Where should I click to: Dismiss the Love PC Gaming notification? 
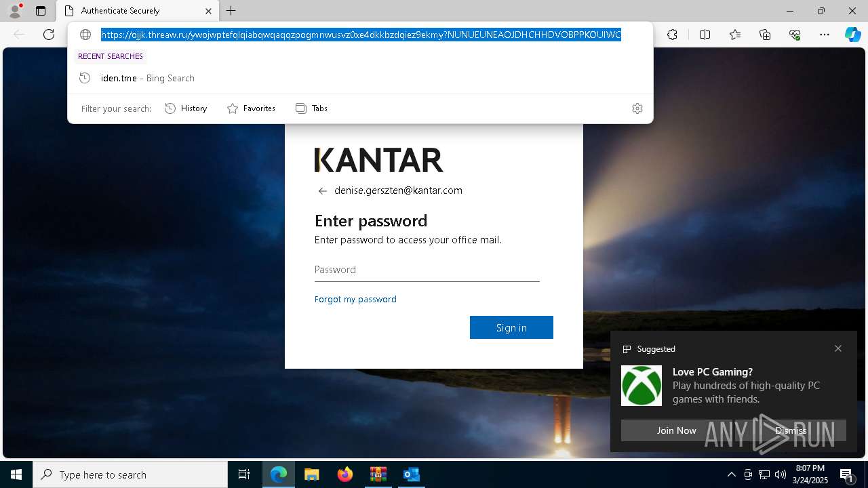791,430
